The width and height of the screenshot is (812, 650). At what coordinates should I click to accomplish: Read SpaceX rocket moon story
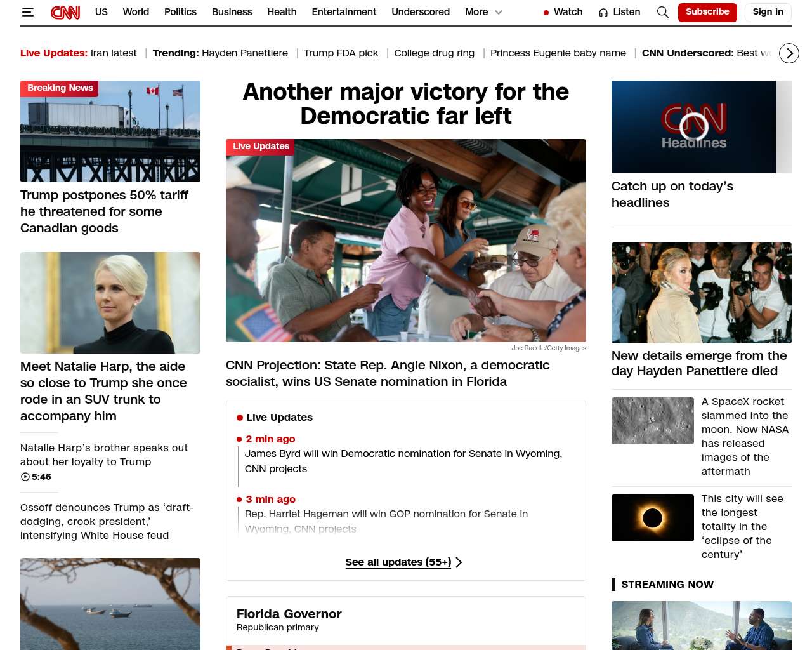[x=745, y=436]
